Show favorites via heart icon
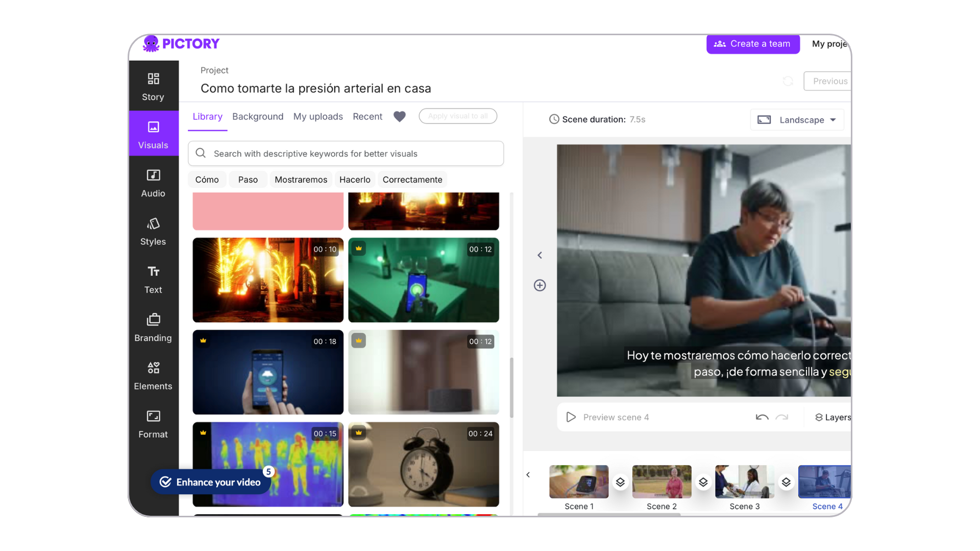 pos(400,116)
